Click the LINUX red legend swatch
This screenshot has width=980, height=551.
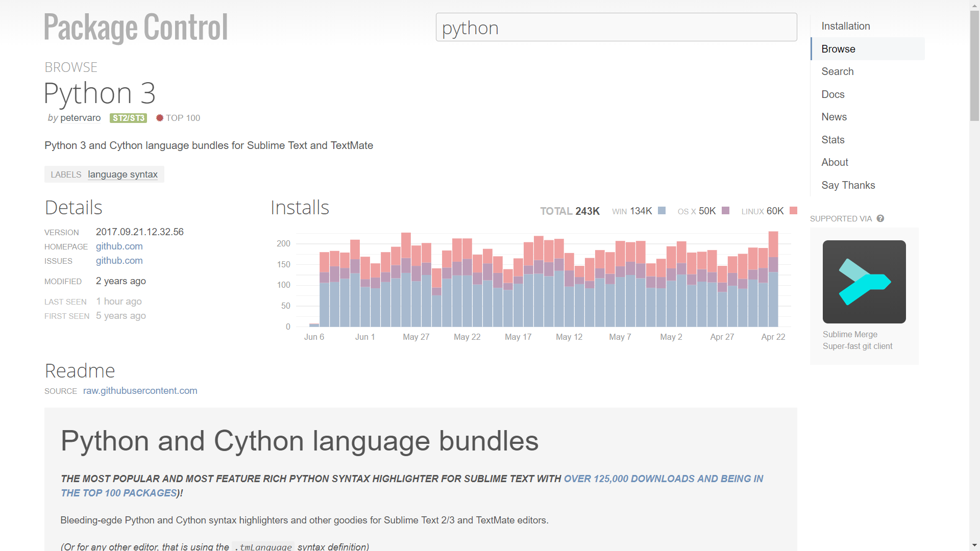click(x=793, y=211)
